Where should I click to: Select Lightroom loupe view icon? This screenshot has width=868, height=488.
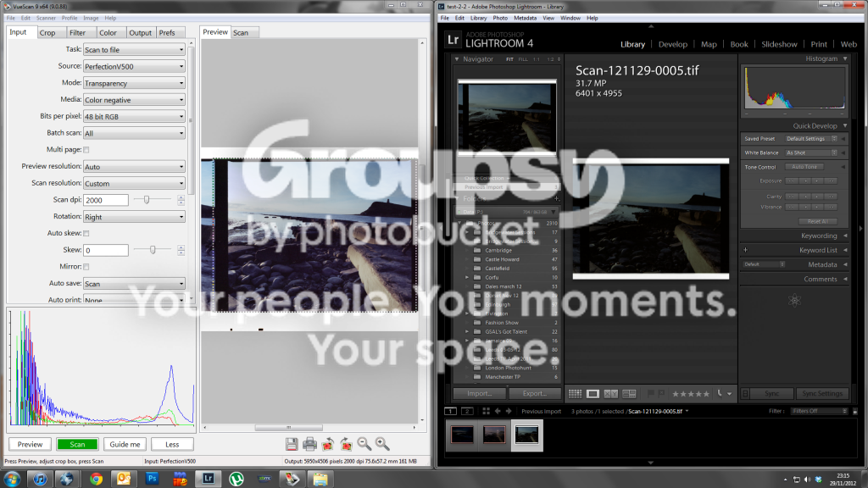(593, 393)
